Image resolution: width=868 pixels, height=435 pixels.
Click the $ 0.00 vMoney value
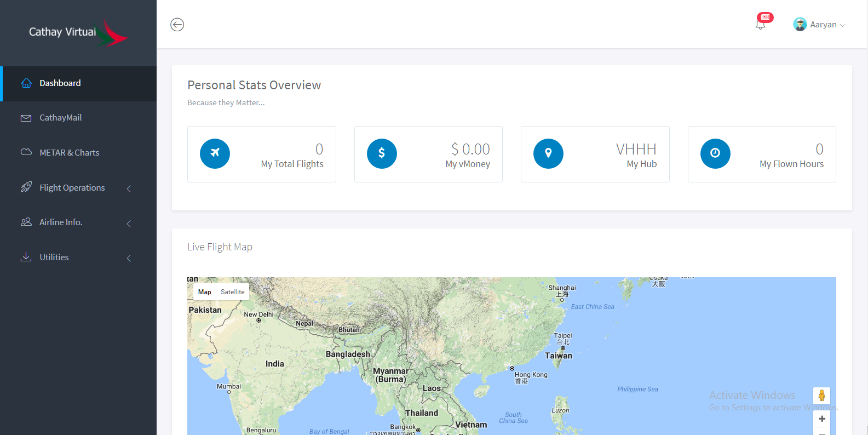470,149
